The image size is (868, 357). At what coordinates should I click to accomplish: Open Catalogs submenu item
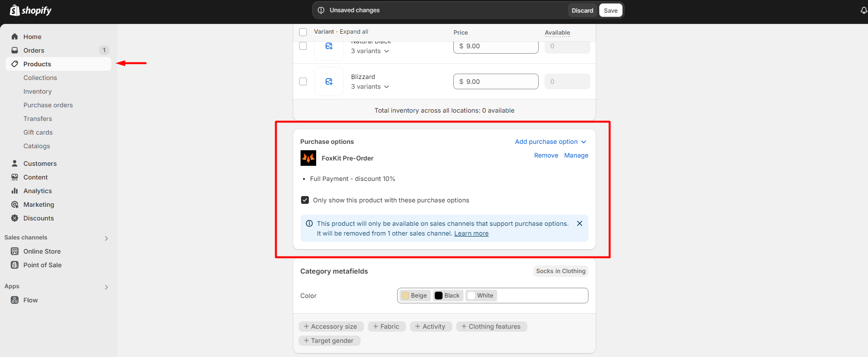coord(37,146)
